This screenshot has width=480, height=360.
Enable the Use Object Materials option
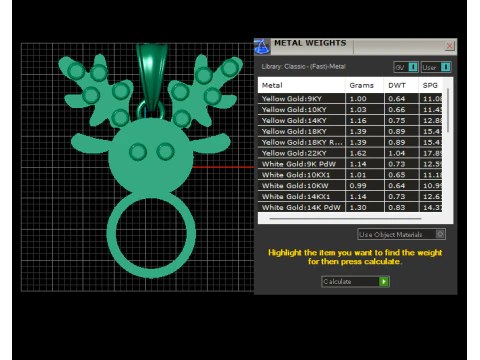(x=401, y=234)
